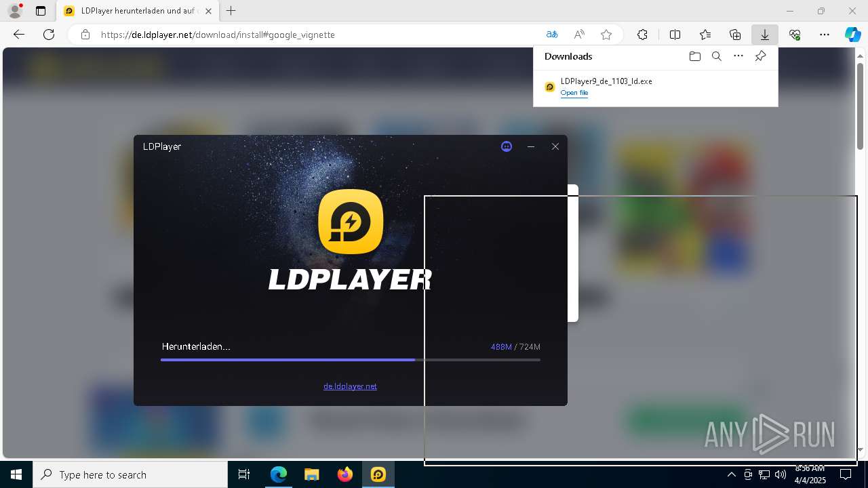The image size is (868, 488).
Task: Select LDPlayer installer taskbar icon
Action: (x=378, y=474)
